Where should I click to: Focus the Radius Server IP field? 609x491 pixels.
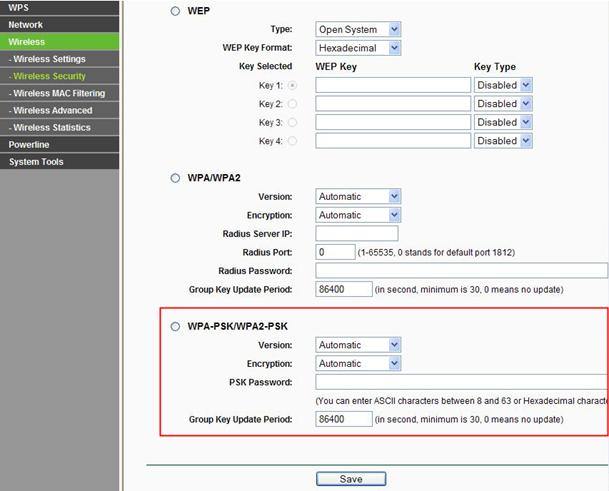pyautogui.click(x=357, y=234)
